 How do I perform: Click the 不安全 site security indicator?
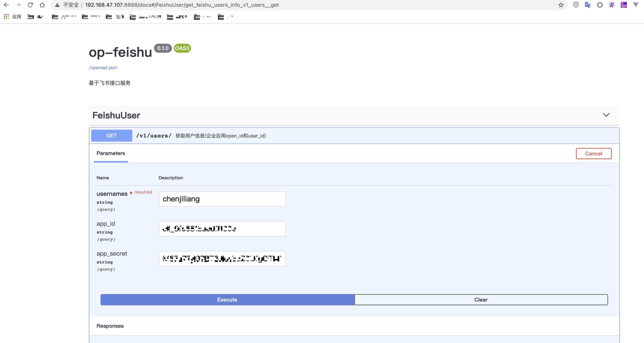pyautogui.click(x=66, y=5)
